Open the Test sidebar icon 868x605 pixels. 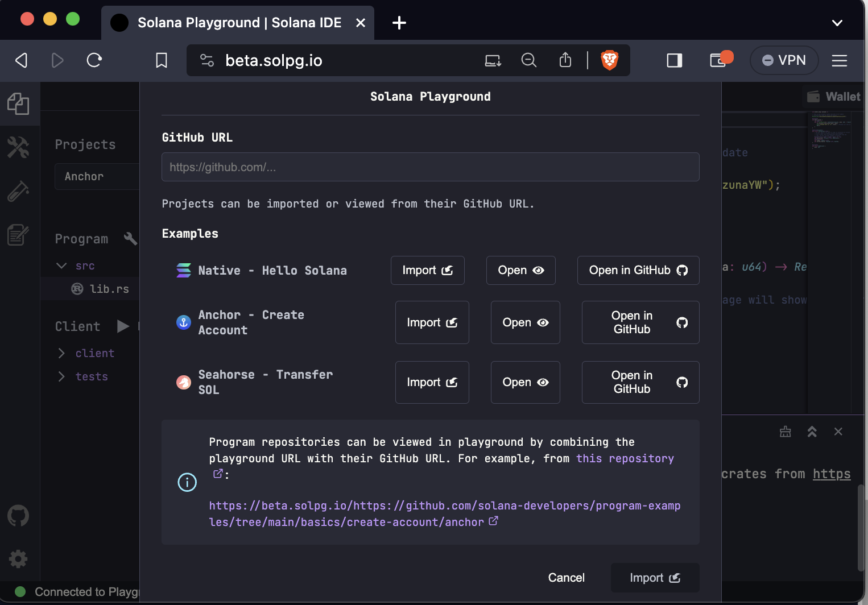pyautogui.click(x=18, y=192)
